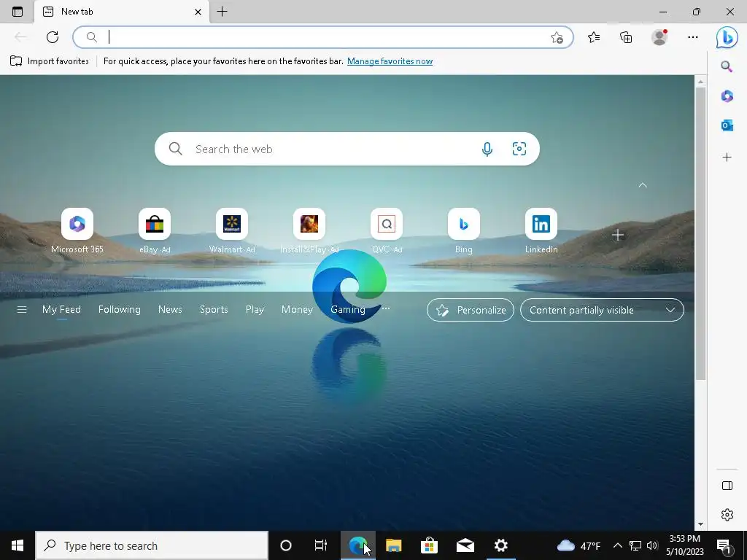The width and height of the screenshot is (747, 560).
Task: Open LinkedIn quick link tile
Action: point(541,231)
